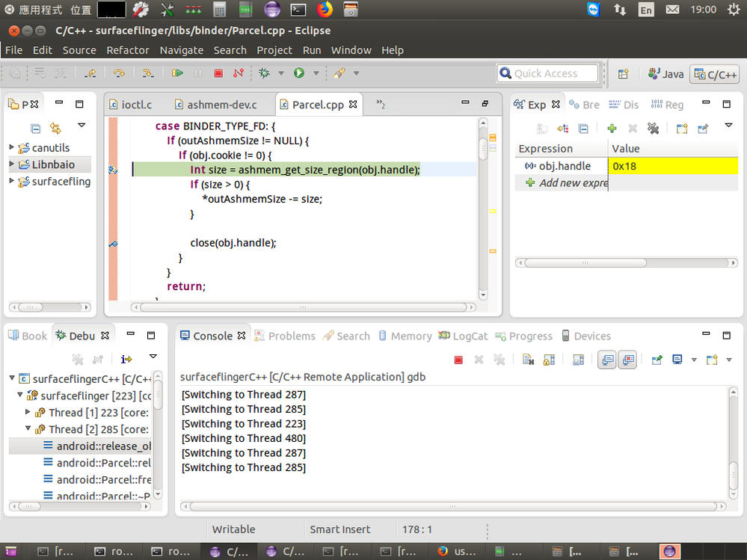Image resolution: width=747 pixels, height=560 pixels.
Task: Select the obj.handle value cell 0x18
Action: [673, 166]
